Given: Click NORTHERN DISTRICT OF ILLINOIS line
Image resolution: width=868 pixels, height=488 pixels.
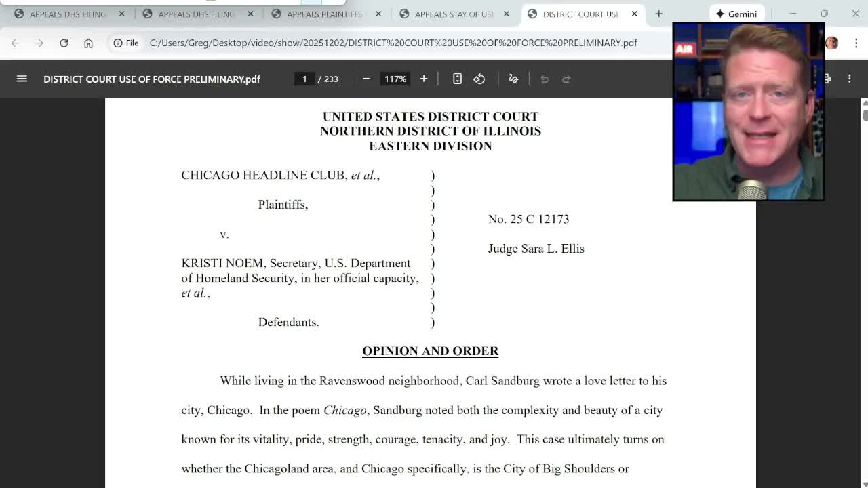Looking at the screenshot, I should [431, 131].
